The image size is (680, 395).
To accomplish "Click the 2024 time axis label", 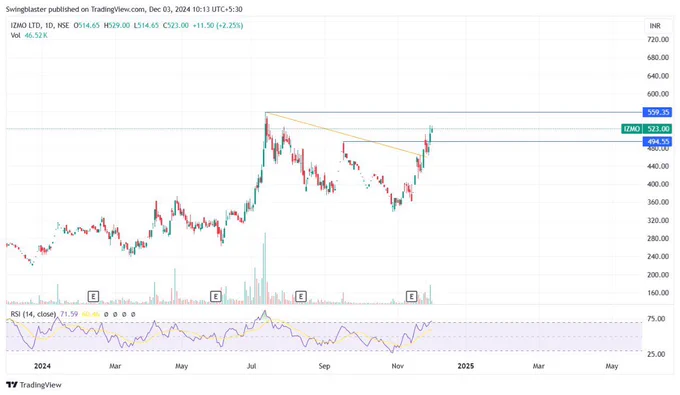I will pos(42,366).
